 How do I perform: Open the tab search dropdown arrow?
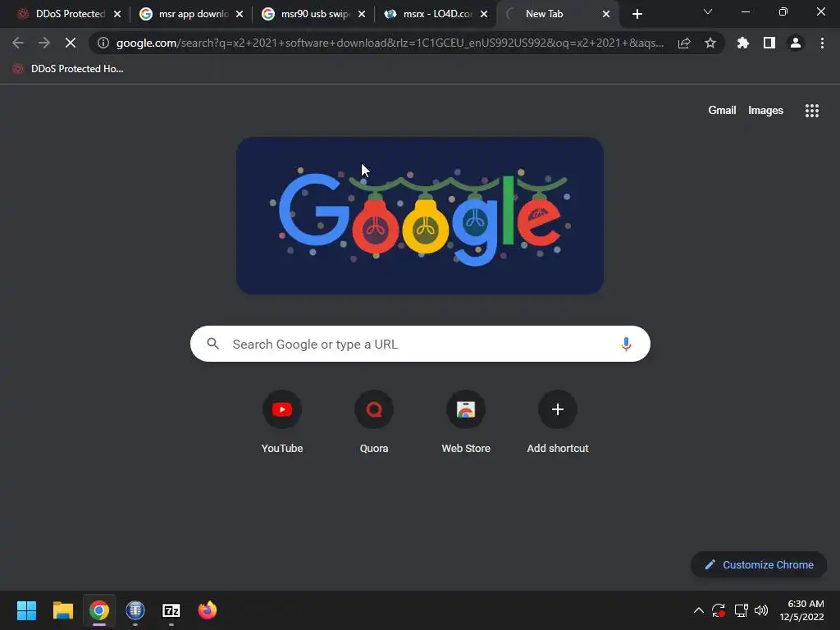pos(708,11)
